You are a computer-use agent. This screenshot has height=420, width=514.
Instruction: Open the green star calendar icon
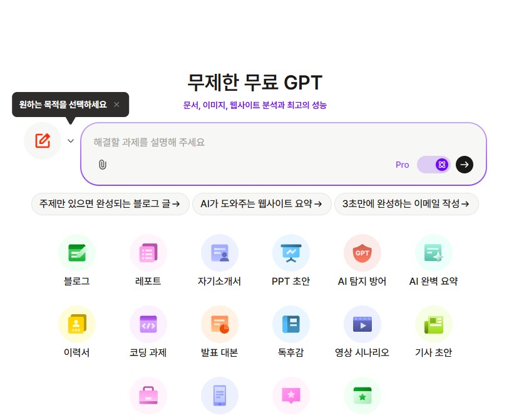(362, 396)
